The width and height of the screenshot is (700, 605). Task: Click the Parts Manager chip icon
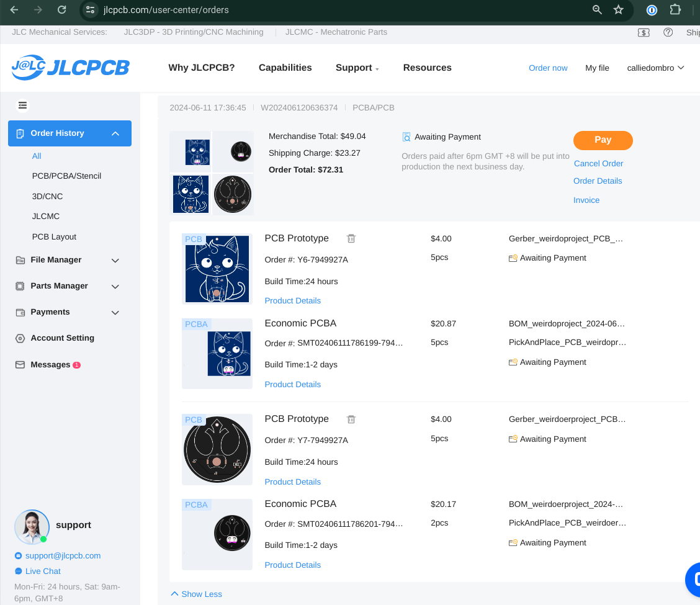coord(20,286)
